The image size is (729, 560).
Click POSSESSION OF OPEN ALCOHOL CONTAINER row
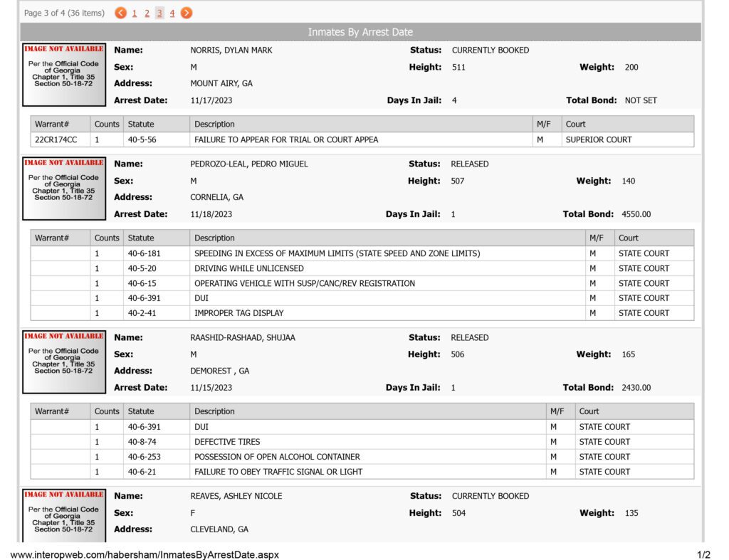(x=362, y=457)
